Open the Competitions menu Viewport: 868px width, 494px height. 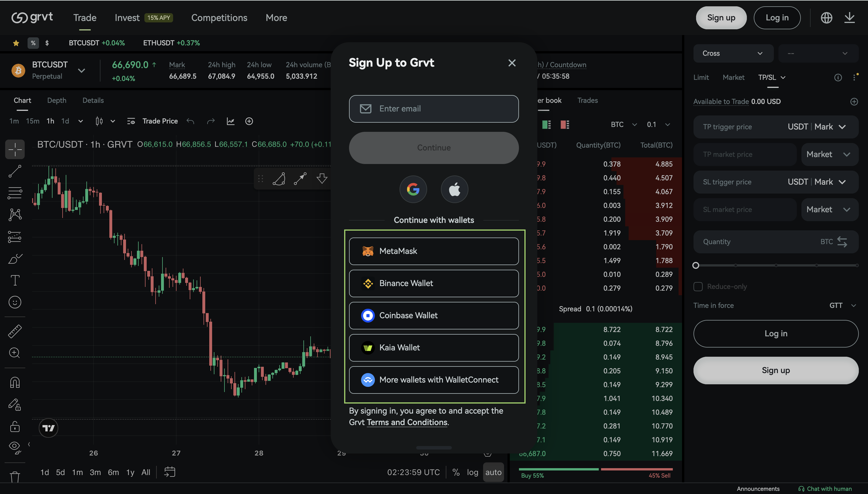coord(219,18)
